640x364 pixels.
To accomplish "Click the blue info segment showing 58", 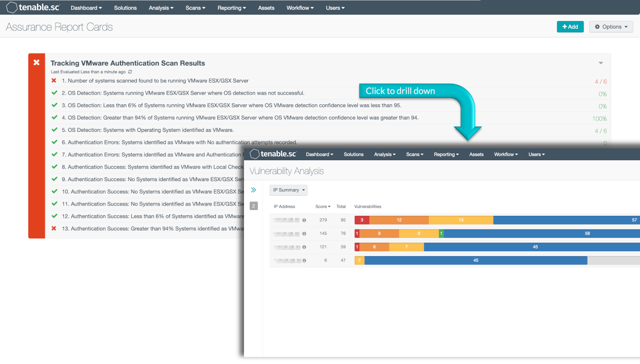I will (542, 233).
